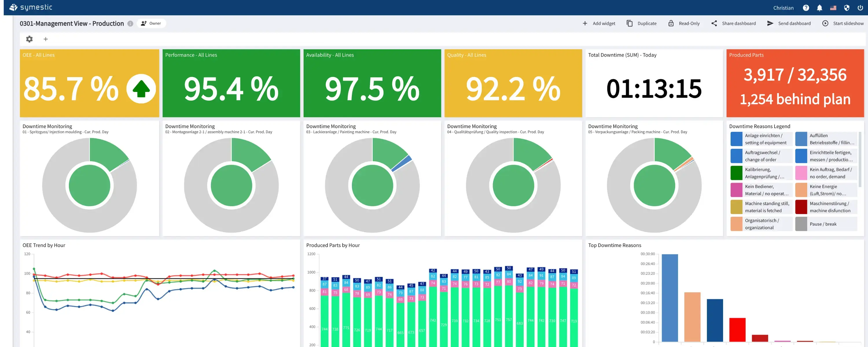Duplicate the dashboard
Screen dimensions: 868x347
point(641,23)
